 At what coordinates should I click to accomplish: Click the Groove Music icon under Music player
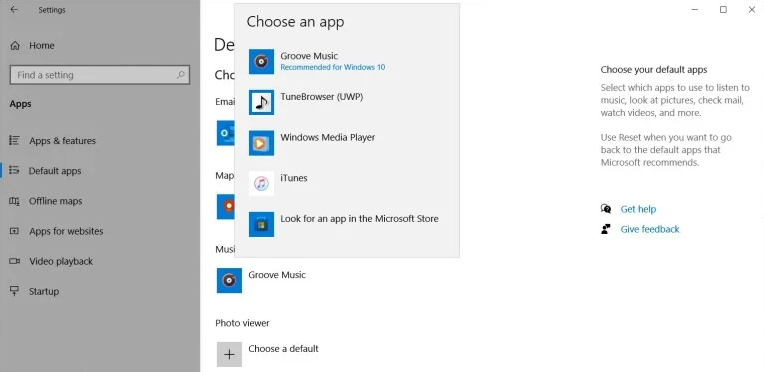229,280
